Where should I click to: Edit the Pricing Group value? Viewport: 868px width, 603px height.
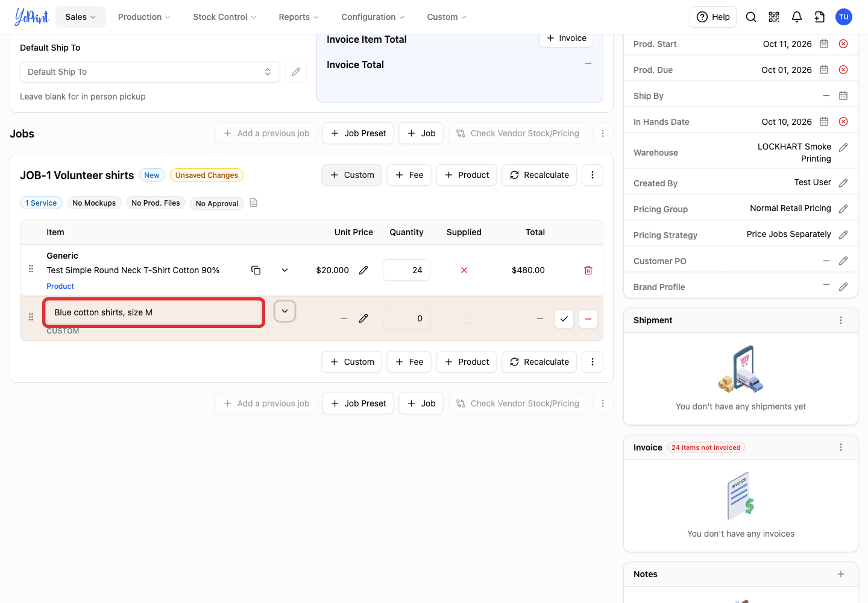pyautogui.click(x=843, y=209)
